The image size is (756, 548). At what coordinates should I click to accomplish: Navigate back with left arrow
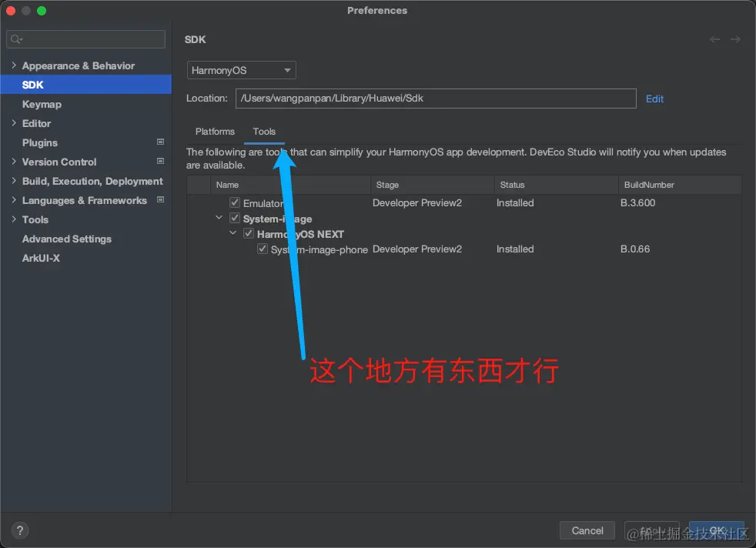715,39
